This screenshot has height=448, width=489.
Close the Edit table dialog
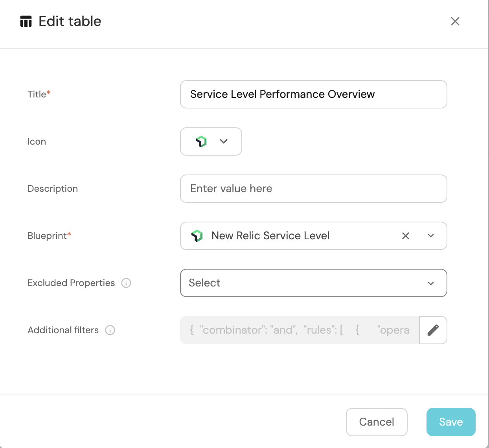(x=455, y=21)
